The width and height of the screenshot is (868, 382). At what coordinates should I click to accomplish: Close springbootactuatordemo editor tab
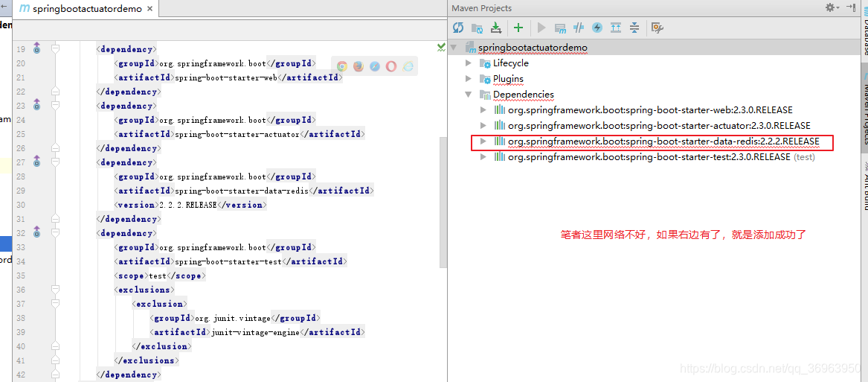[x=151, y=9]
